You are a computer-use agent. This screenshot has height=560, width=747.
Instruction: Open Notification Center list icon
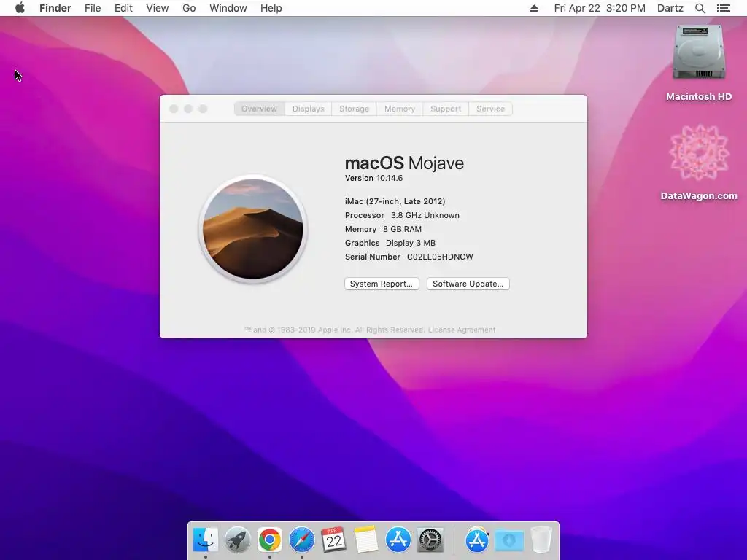(723, 8)
